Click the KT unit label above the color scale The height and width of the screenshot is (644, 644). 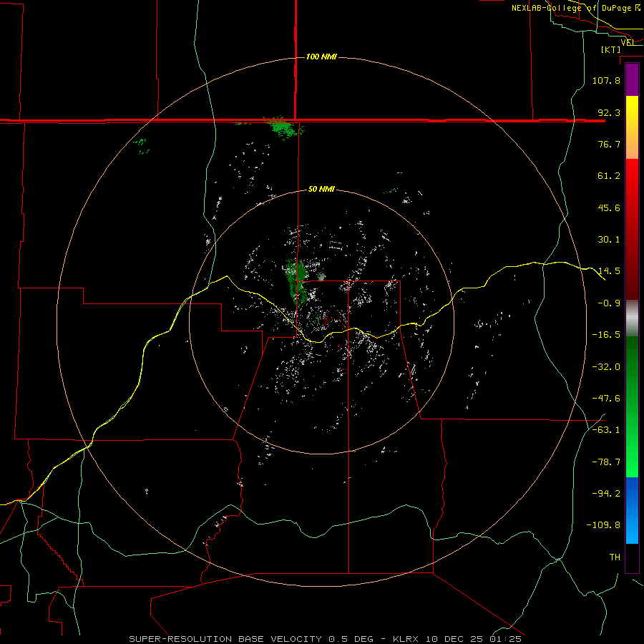611,49
